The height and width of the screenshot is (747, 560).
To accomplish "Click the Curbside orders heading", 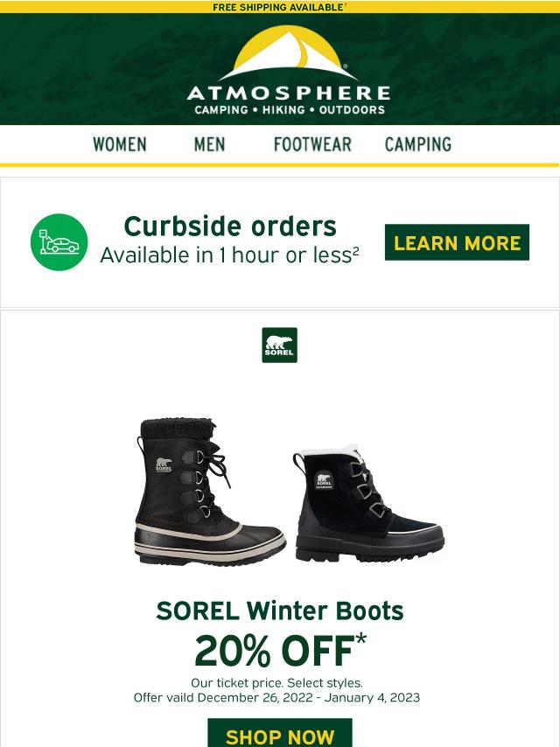I will 230,227.
